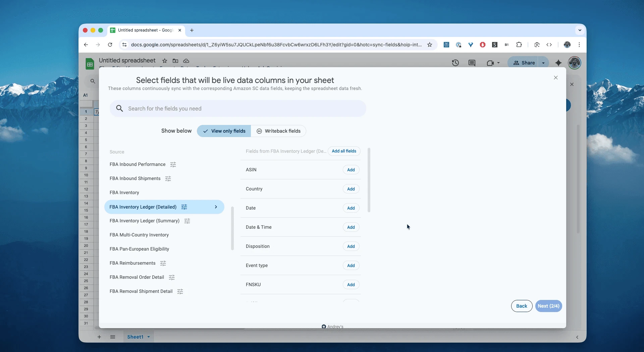Open the Chrome extensions puzzle icon
This screenshot has height=352, width=644.
pyautogui.click(x=519, y=45)
